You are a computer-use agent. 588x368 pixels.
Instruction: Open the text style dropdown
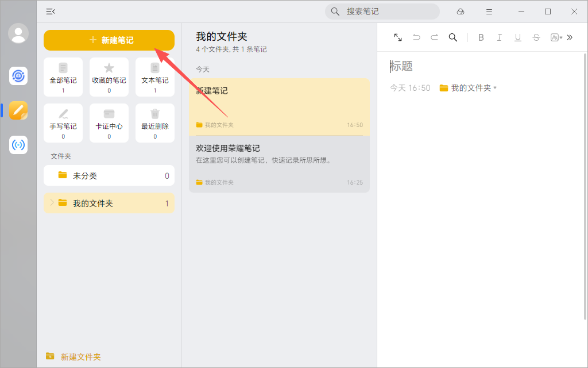pos(556,37)
